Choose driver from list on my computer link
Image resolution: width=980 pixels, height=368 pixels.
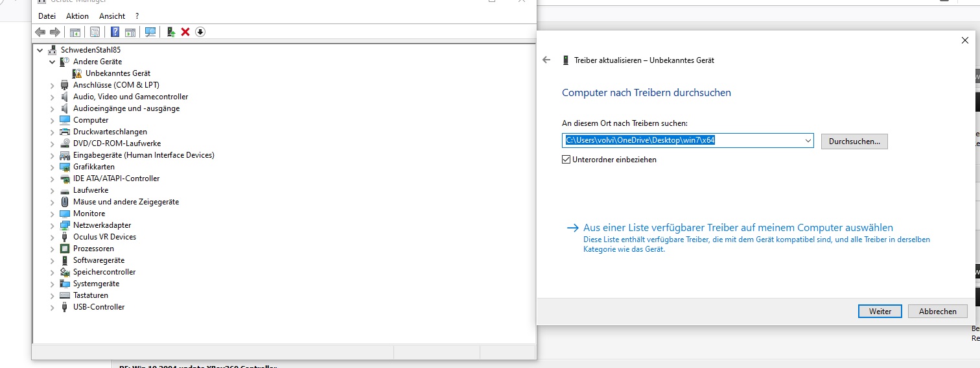(738, 228)
